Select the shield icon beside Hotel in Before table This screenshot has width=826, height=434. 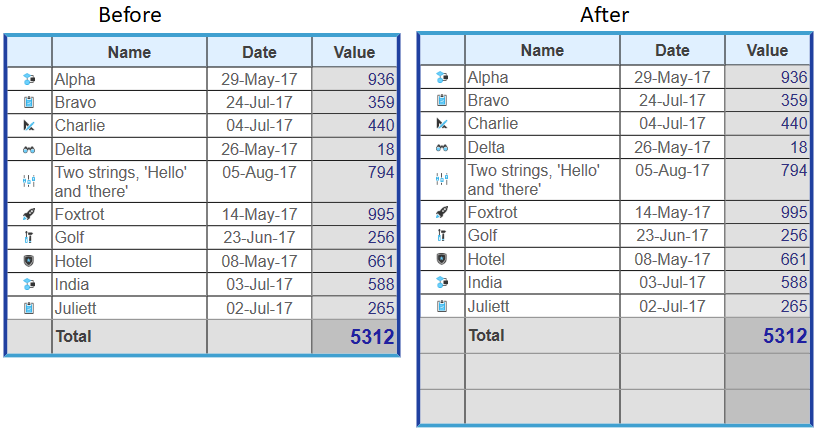(29, 261)
